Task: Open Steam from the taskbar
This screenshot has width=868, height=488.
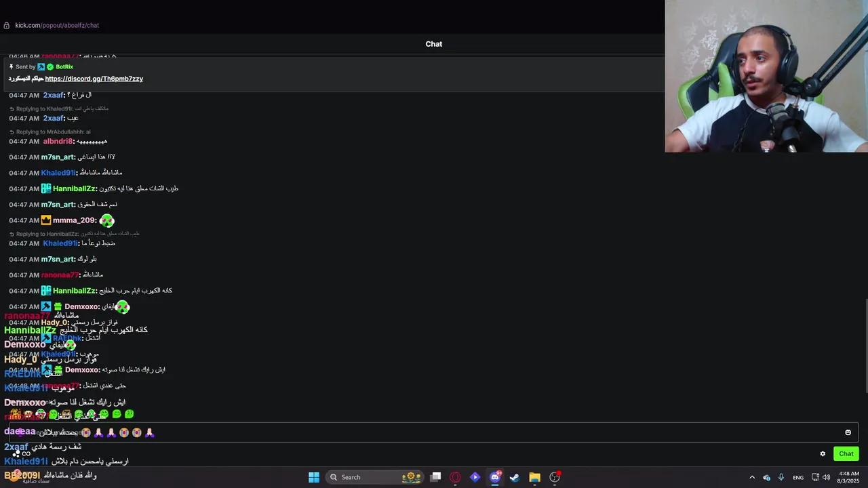Action: pyautogui.click(x=515, y=477)
